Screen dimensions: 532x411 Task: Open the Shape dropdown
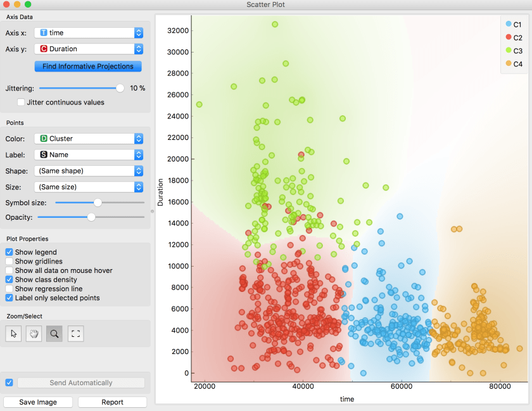click(89, 171)
